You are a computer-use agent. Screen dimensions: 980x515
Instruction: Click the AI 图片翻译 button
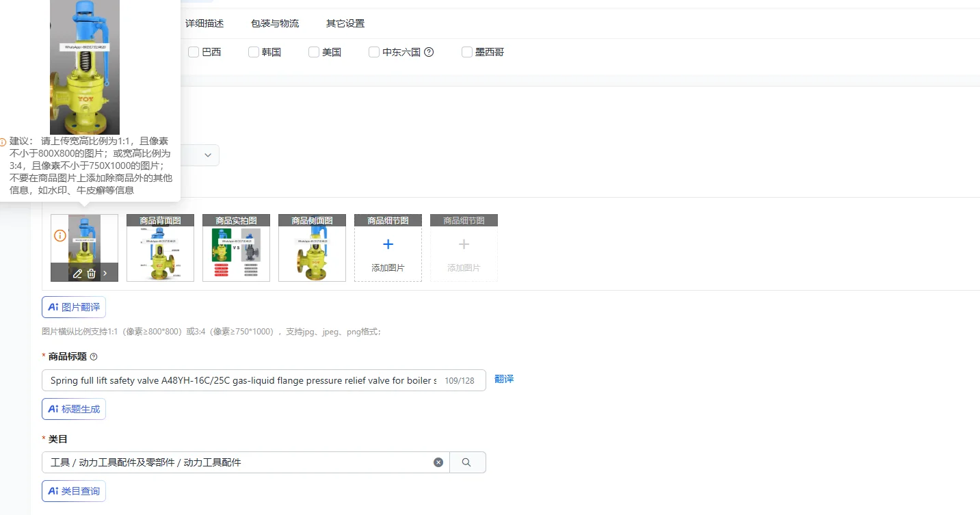point(74,307)
